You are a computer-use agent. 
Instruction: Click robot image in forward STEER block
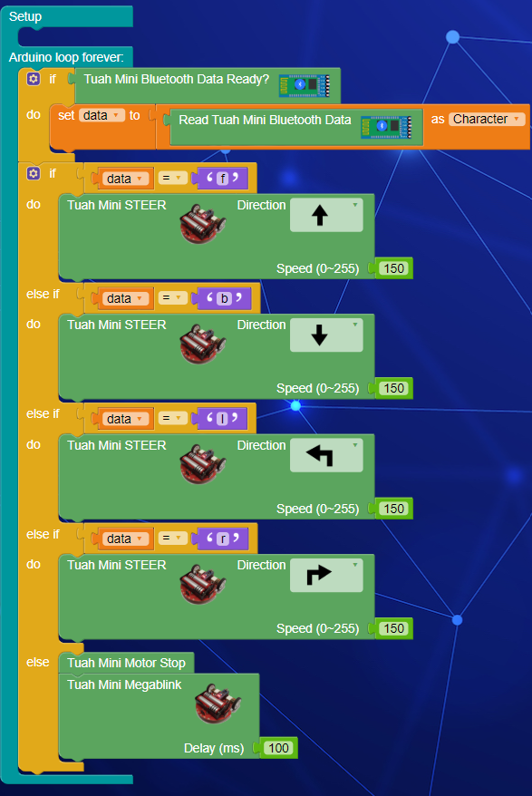click(x=202, y=224)
